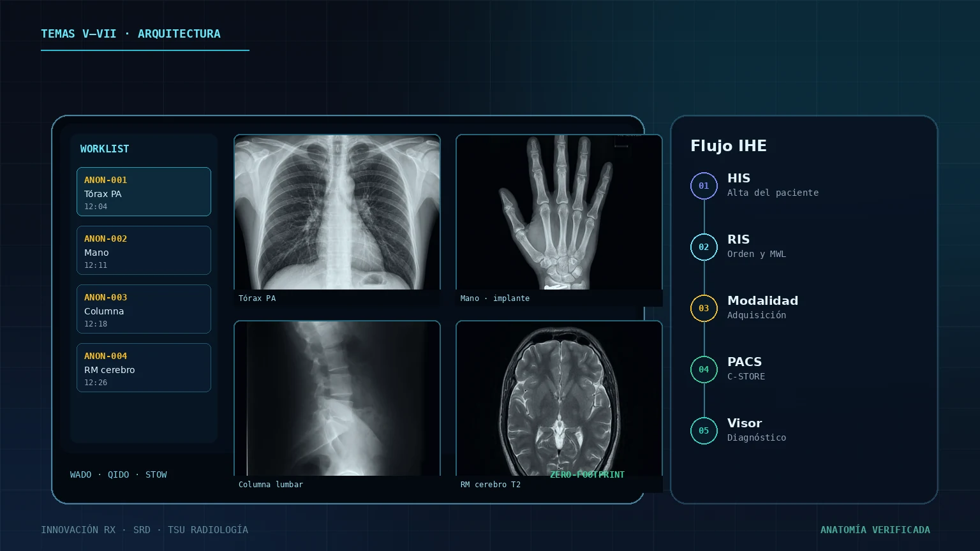Click the "ANATOMÍA VERIFICADA" footer text
Image resolution: width=980 pixels, height=551 pixels.
tap(875, 530)
